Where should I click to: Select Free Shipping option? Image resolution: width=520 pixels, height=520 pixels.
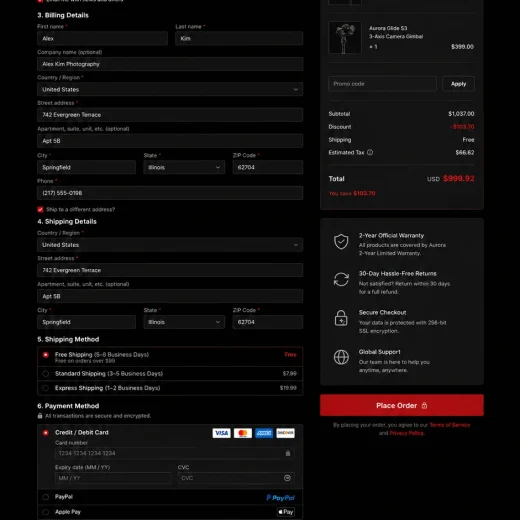46,355
